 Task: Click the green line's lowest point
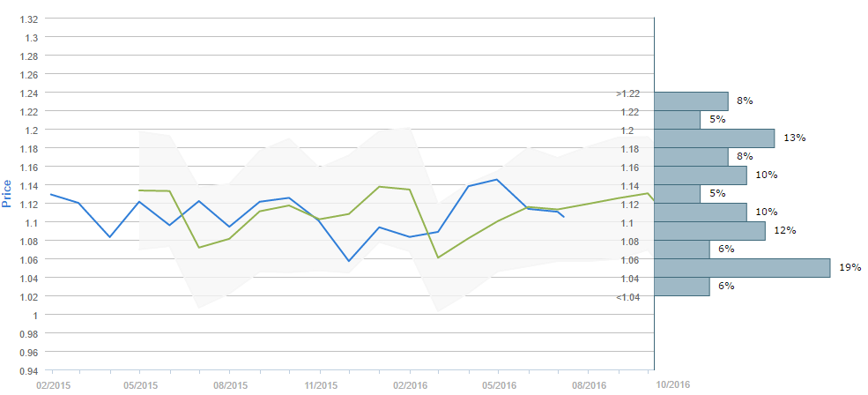point(439,257)
